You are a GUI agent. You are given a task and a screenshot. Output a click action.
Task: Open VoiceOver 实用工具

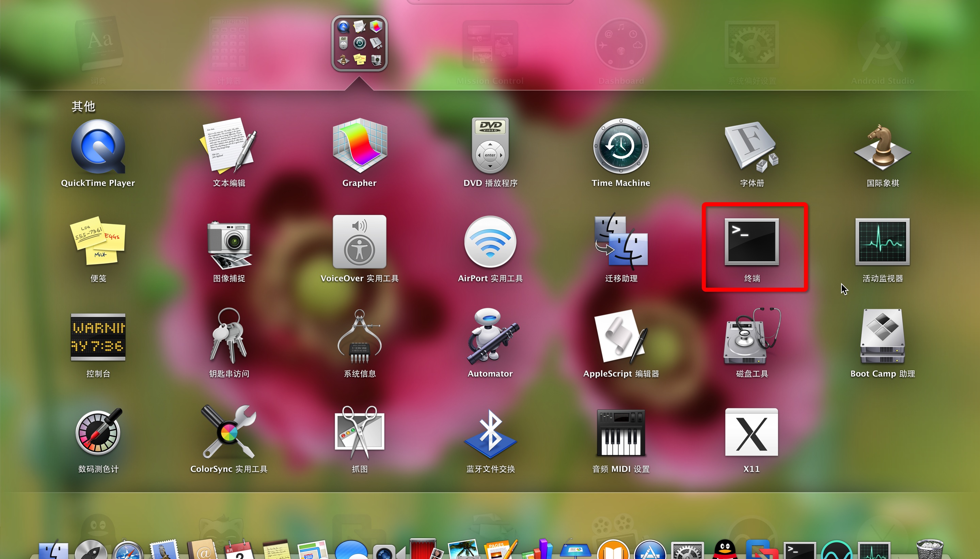[360, 241]
